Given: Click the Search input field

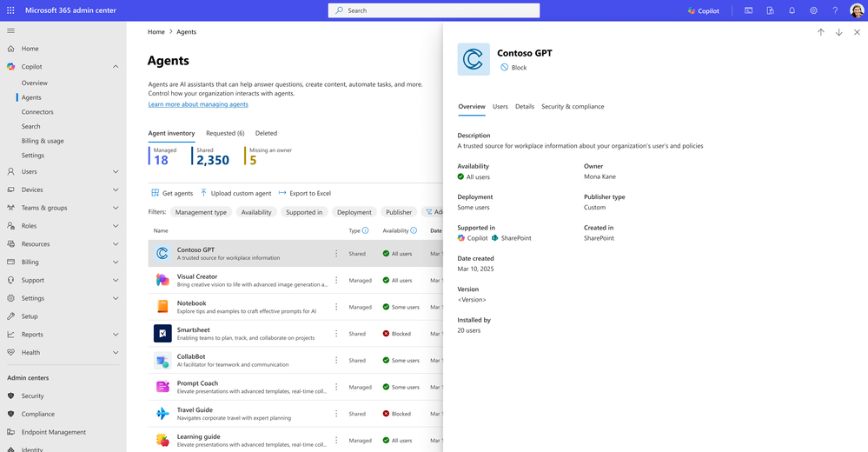Looking at the screenshot, I should (x=434, y=10).
